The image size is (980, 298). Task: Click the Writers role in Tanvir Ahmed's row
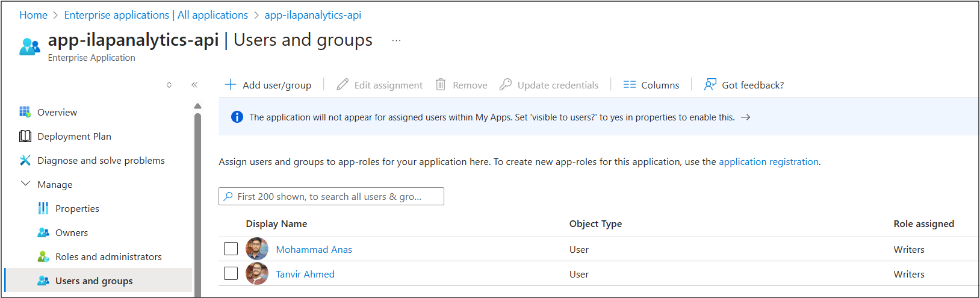[909, 274]
